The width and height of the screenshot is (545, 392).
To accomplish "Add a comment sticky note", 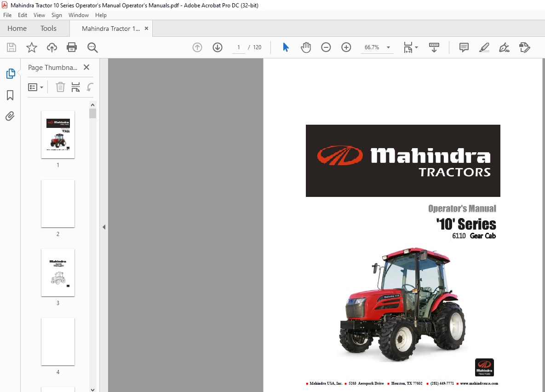I will (464, 47).
